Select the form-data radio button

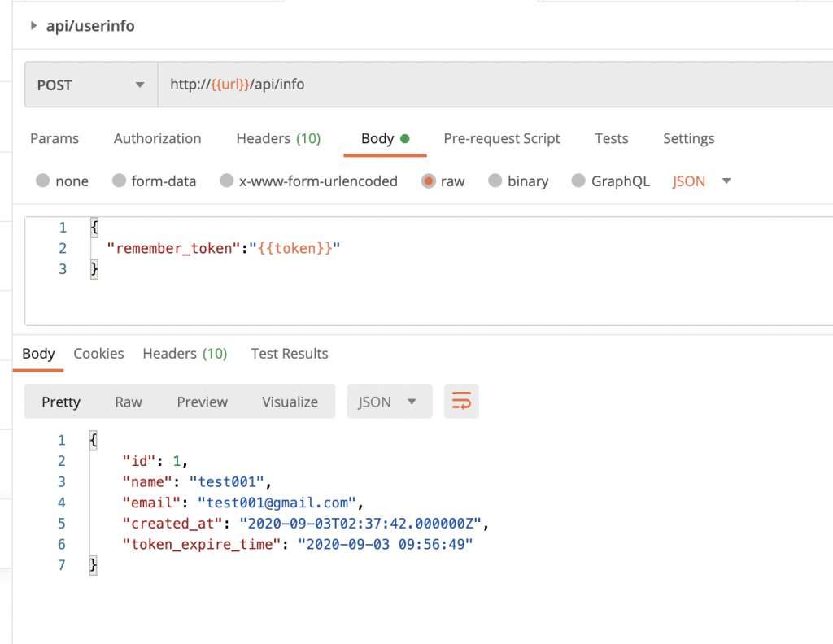coord(119,181)
